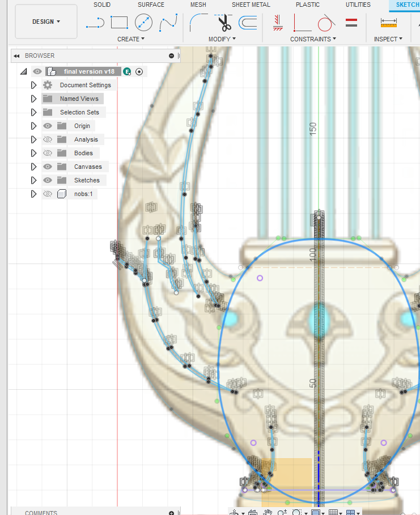Click the Sketches folder icon

61,180
